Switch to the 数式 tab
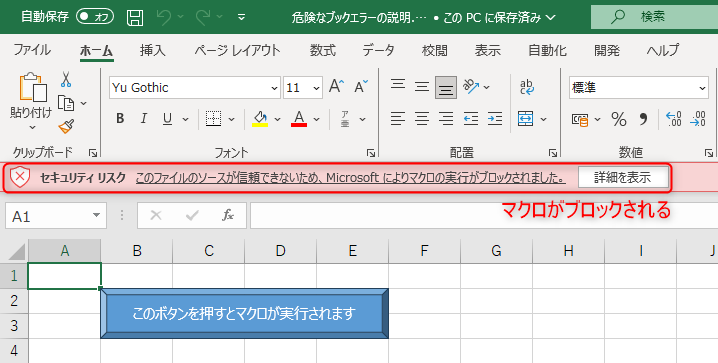The image size is (718, 363). click(x=322, y=50)
